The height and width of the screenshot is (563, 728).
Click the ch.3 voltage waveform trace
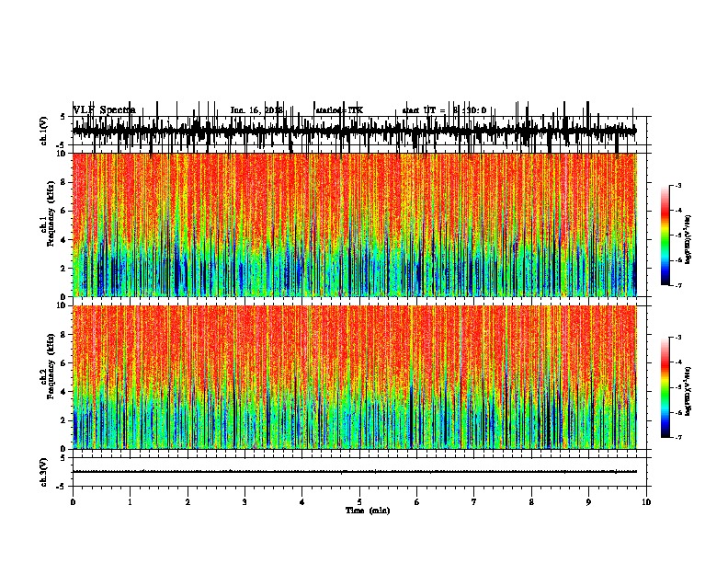(355, 472)
